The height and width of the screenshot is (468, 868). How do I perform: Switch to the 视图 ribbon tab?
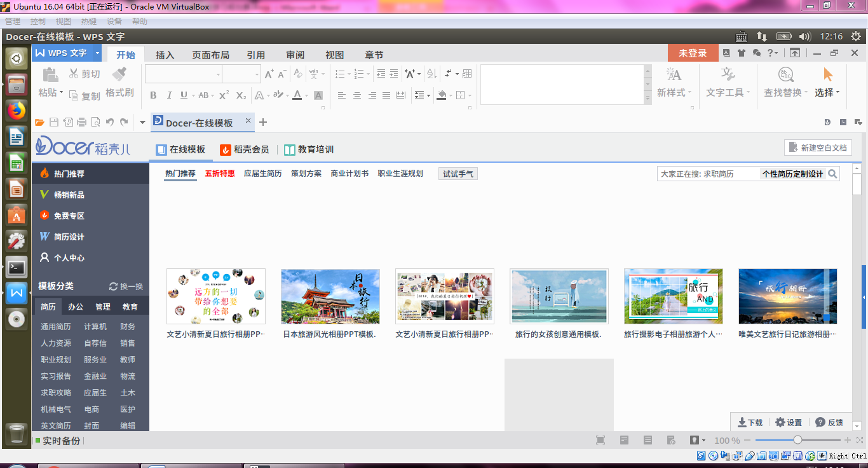tap(335, 55)
